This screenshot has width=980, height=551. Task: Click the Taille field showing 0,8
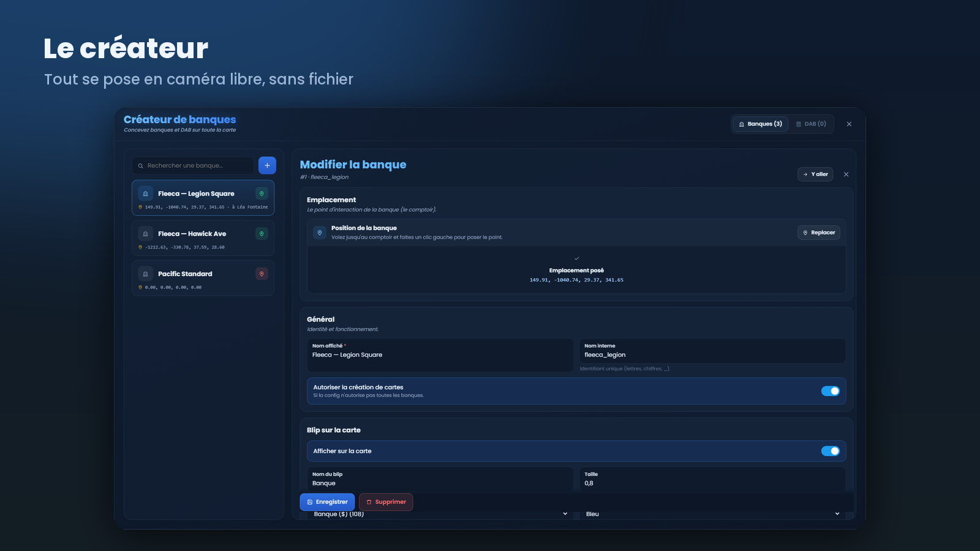[x=712, y=480]
